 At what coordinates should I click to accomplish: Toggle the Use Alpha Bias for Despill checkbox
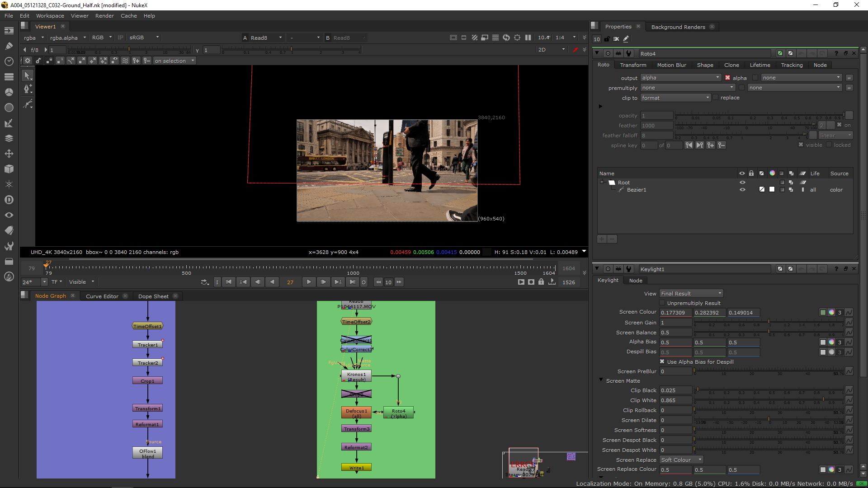pyautogui.click(x=662, y=362)
